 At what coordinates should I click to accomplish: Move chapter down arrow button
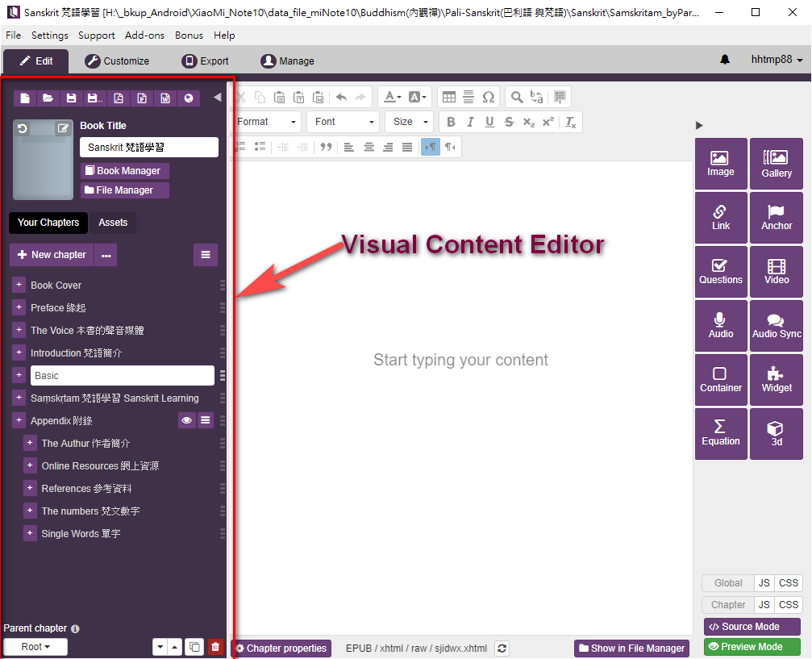[x=160, y=647]
